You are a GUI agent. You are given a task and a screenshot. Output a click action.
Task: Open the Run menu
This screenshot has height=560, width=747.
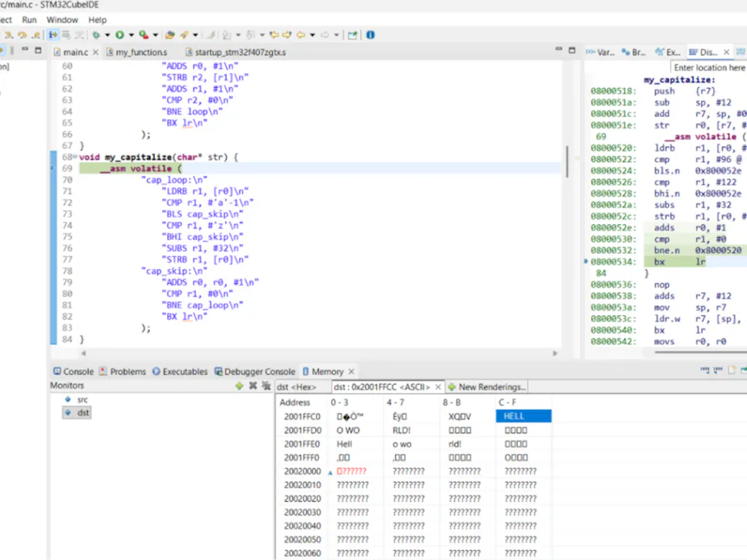click(x=29, y=20)
